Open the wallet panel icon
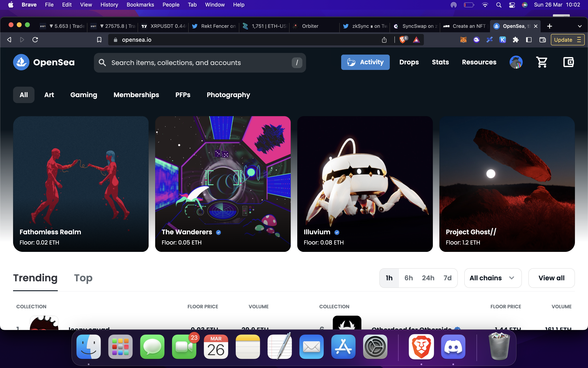The height and width of the screenshot is (368, 588). tap(568, 62)
